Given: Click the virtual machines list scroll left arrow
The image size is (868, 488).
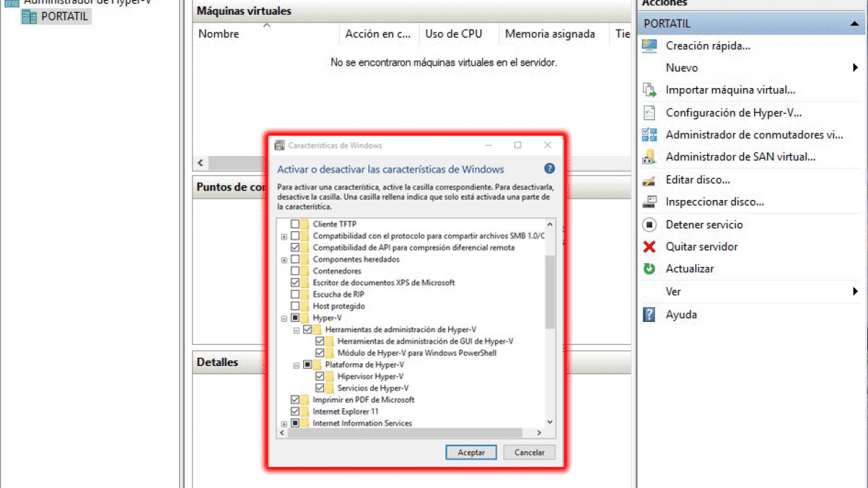Looking at the screenshot, I should (x=201, y=163).
